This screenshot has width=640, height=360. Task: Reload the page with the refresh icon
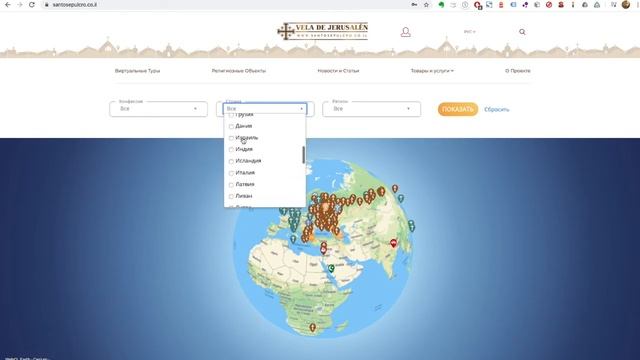point(32,4)
